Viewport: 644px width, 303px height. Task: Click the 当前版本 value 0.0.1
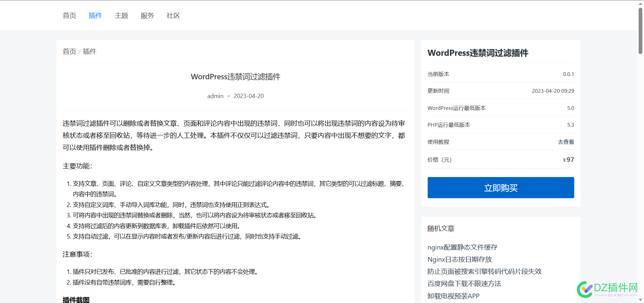coord(568,74)
